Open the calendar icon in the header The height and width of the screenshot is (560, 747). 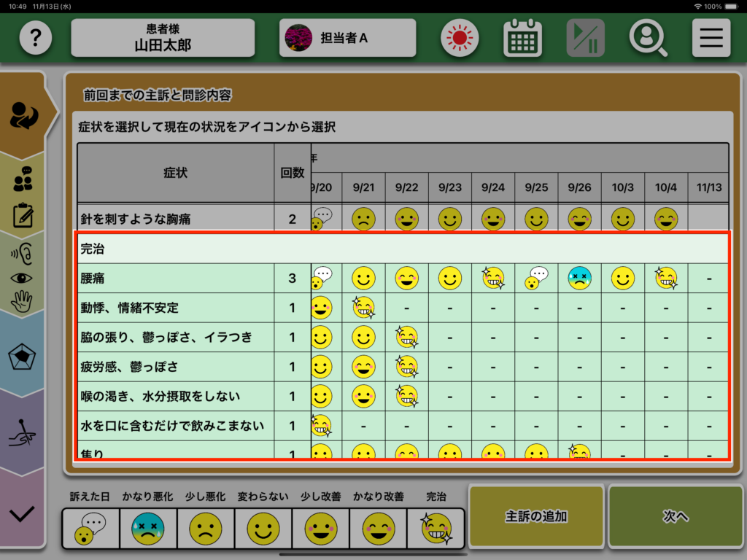pos(522,38)
